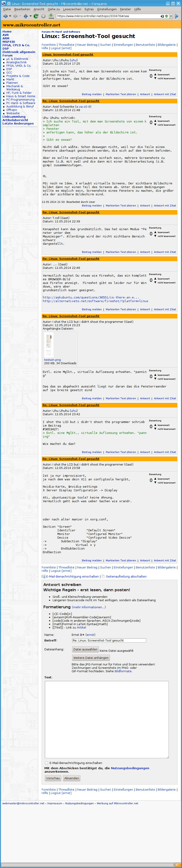Click the Up navigation arrow icon
This screenshot has width=182, height=868.
pos(26,16)
